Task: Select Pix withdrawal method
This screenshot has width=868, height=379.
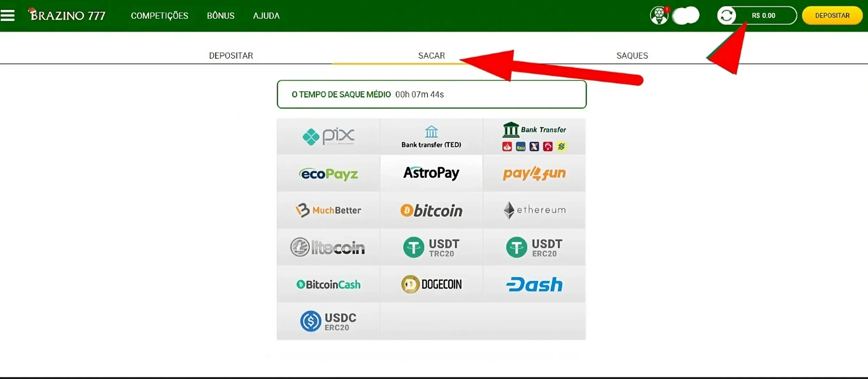Action: (x=328, y=137)
